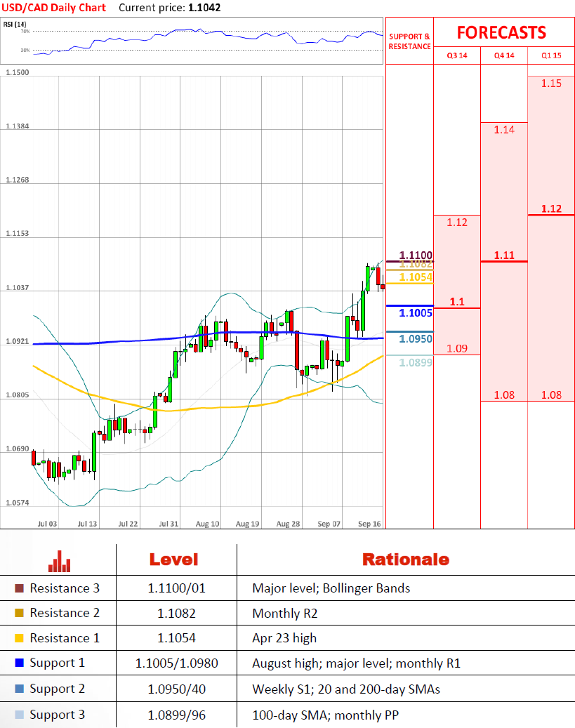Click the Resistance 2 gold swatch

[x=19, y=613]
